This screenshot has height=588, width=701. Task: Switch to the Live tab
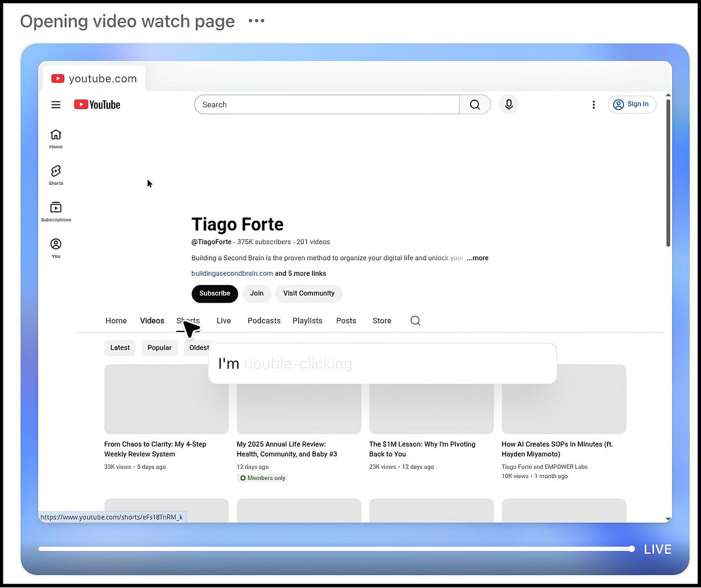point(224,320)
